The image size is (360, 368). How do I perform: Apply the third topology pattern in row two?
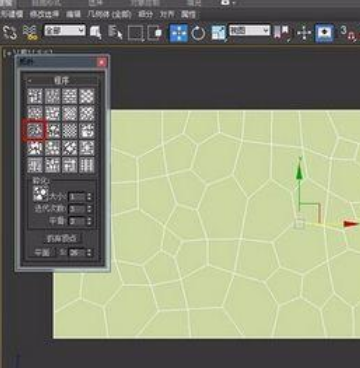[70, 113]
